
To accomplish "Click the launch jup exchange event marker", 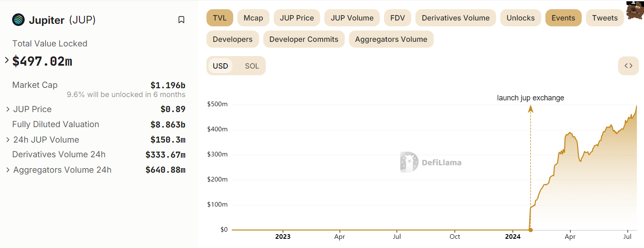I will coord(531,230).
